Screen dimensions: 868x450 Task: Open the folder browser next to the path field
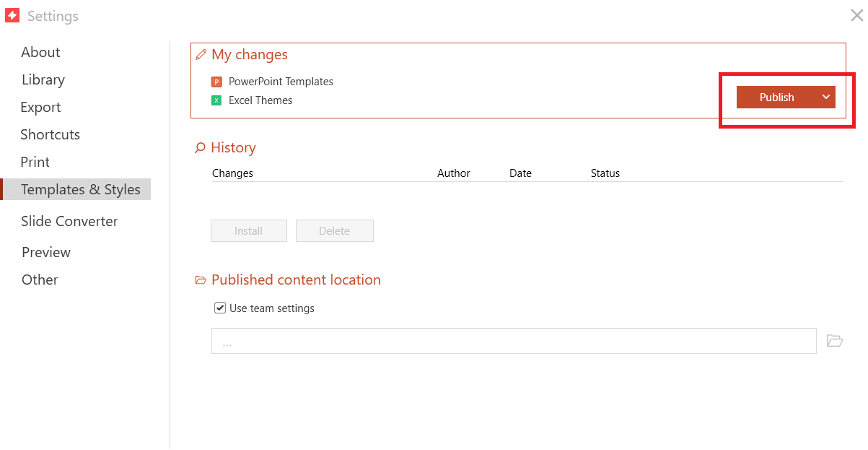pyautogui.click(x=835, y=340)
